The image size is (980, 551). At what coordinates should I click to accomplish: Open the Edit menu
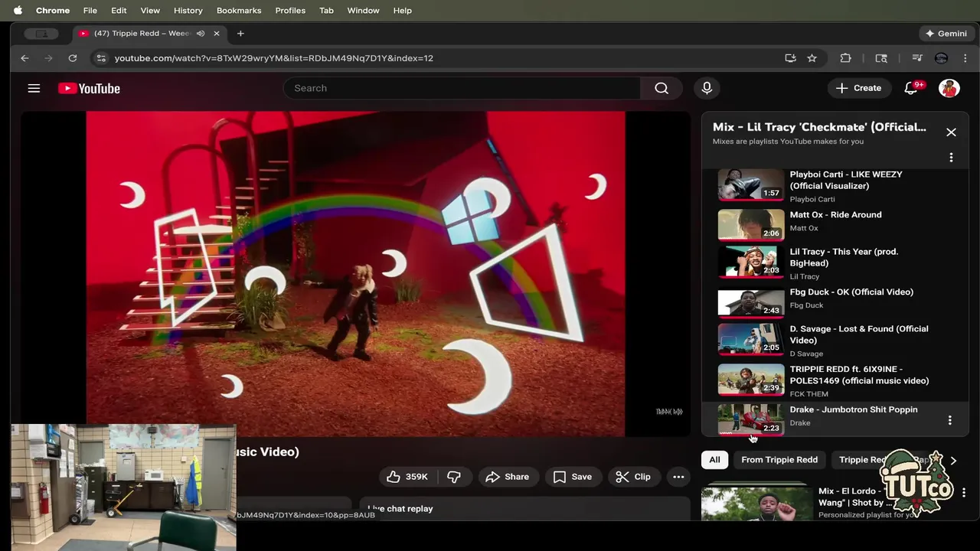coord(119,11)
